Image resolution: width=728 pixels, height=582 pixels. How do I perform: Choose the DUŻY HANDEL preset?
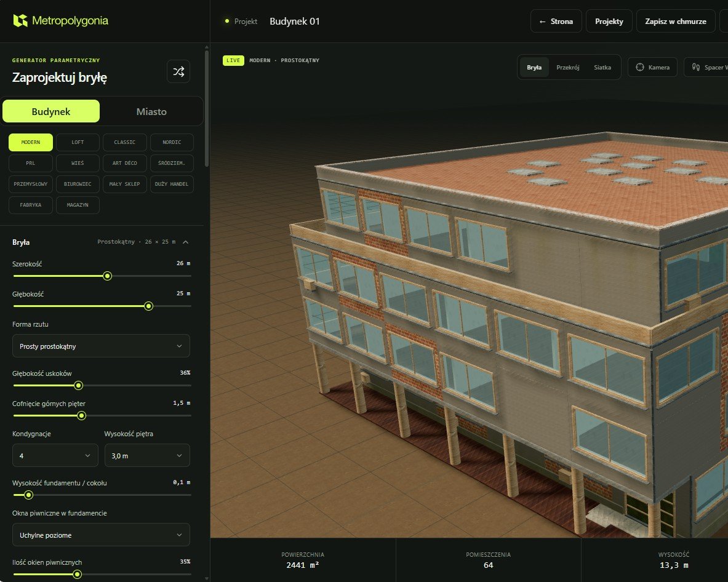[x=172, y=184]
